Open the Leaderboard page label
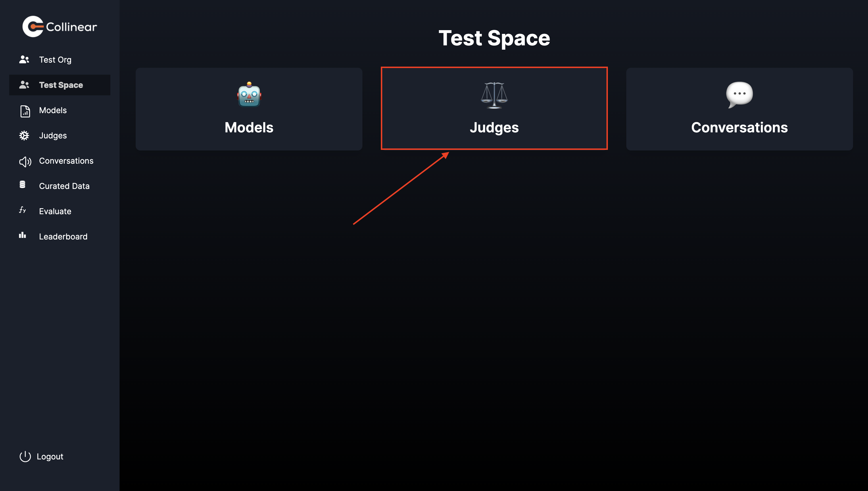Viewport: 868px width, 491px height. coord(63,237)
